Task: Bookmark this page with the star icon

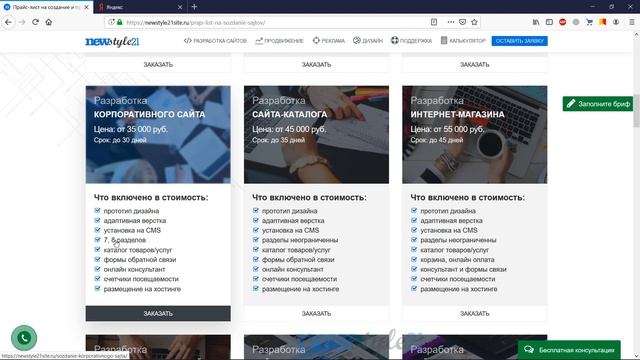Action: pos(474,22)
